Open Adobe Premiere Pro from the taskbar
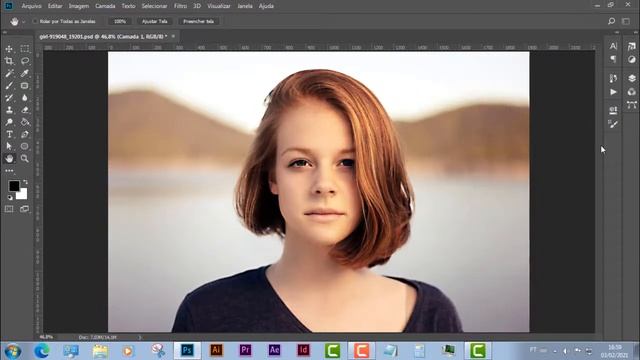The image size is (640, 360). point(245,350)
